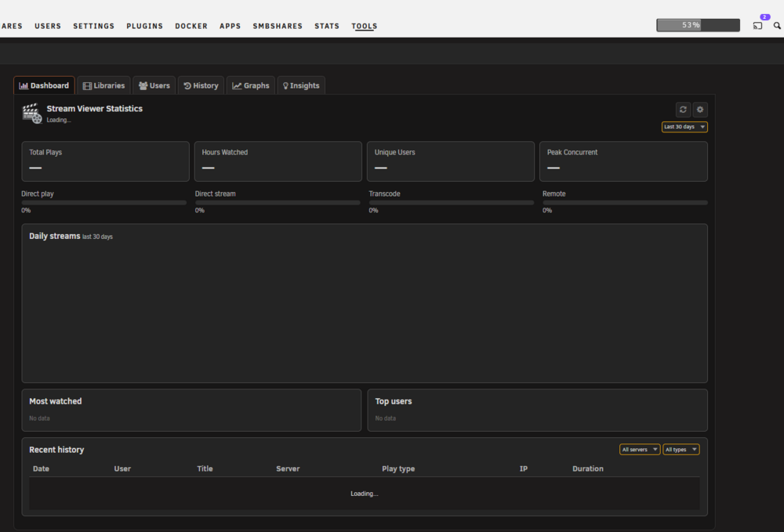This screenshot has width=784, height=532.
Task: Open the Insights tab
Action: coord(301,85)
